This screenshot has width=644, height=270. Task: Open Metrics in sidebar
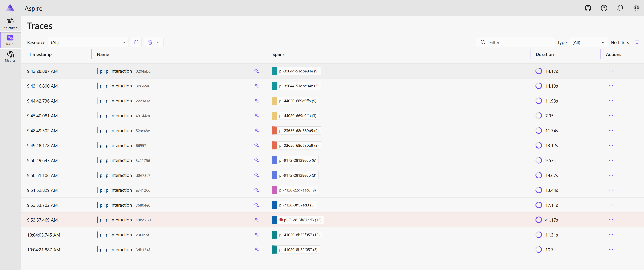tap(10, 56)
